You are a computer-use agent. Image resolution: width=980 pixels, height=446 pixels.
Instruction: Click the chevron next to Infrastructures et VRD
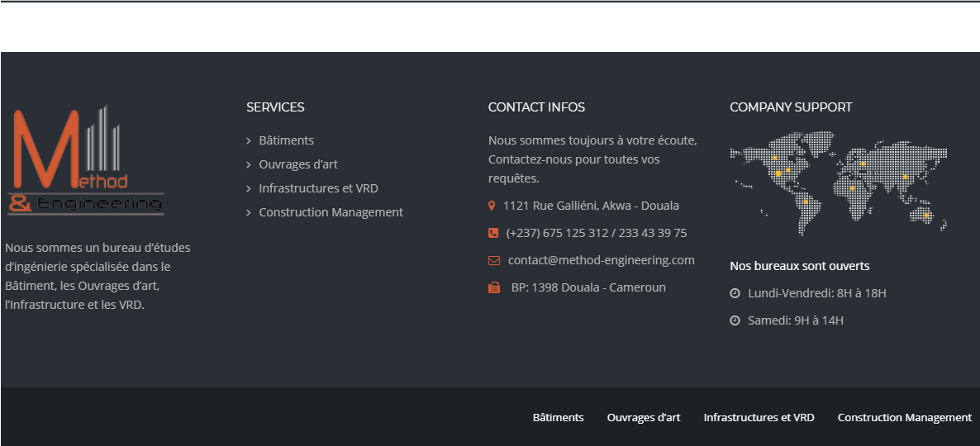[x=249, y=189]
